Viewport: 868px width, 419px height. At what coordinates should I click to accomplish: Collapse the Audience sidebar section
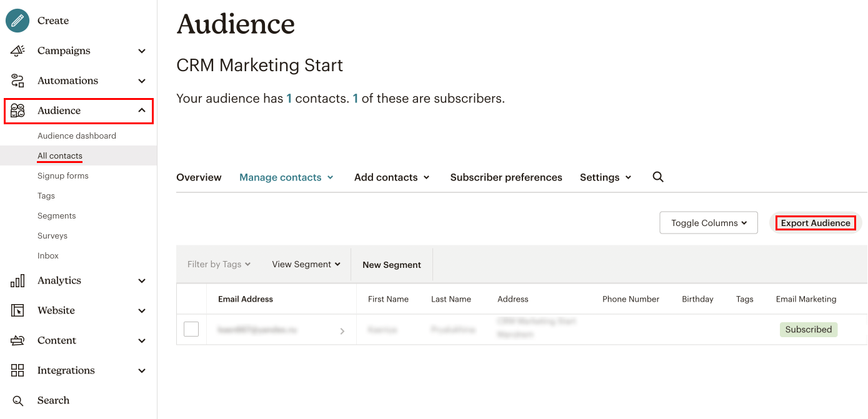142,110
